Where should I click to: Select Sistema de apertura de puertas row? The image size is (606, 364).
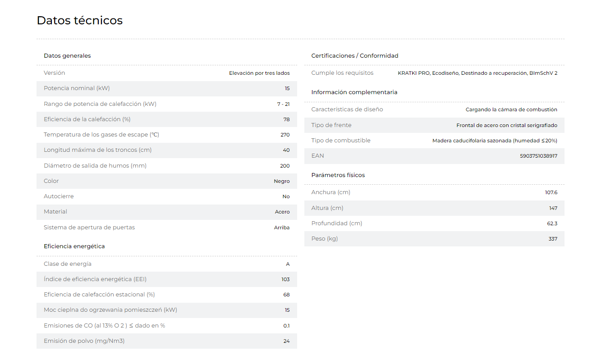click(x=167, y=227)
